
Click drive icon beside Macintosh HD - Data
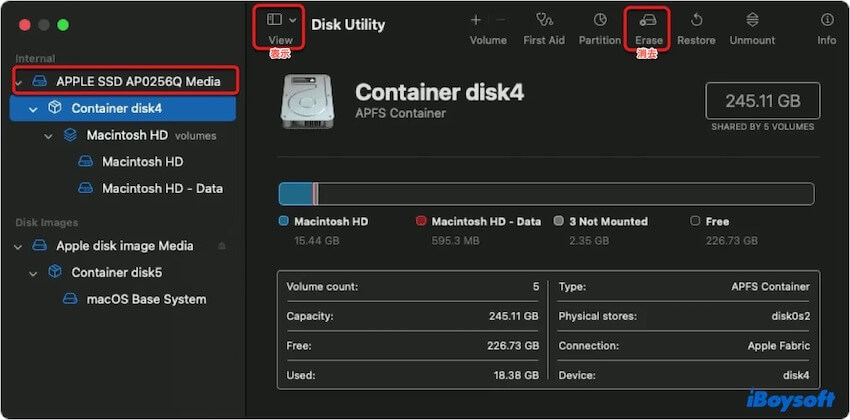pos(85,188)
